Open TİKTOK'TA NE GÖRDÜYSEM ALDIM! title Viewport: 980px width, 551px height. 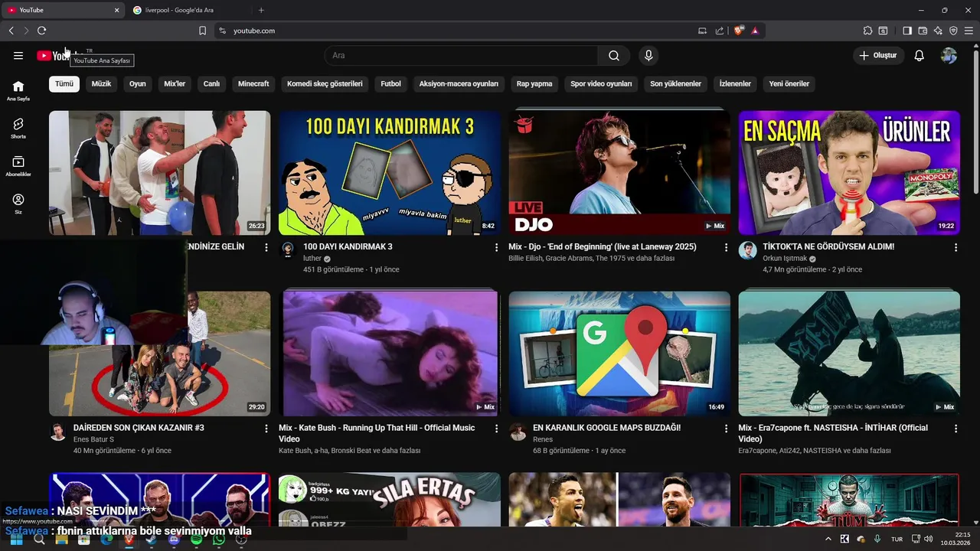point(828,247)
